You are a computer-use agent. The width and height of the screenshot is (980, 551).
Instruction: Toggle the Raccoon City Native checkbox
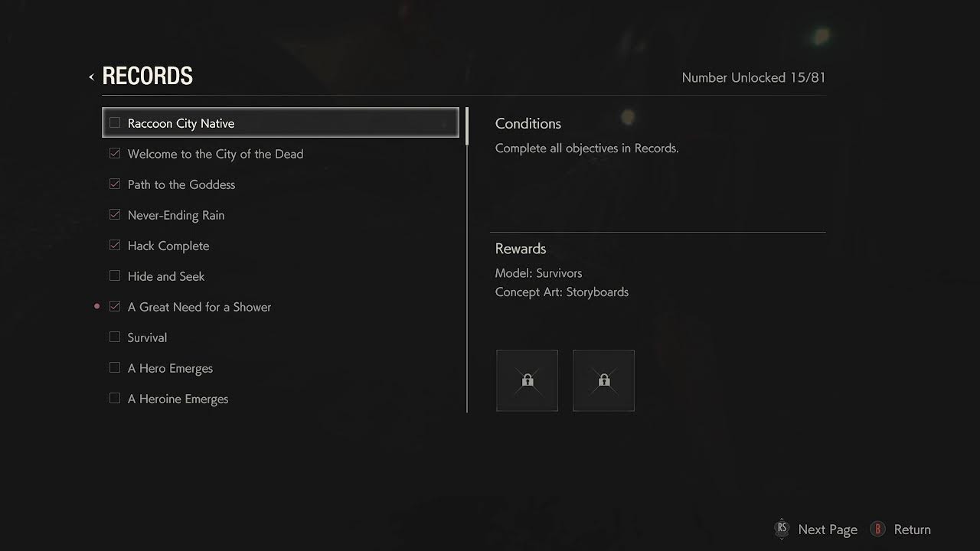[x=115, y=122]
